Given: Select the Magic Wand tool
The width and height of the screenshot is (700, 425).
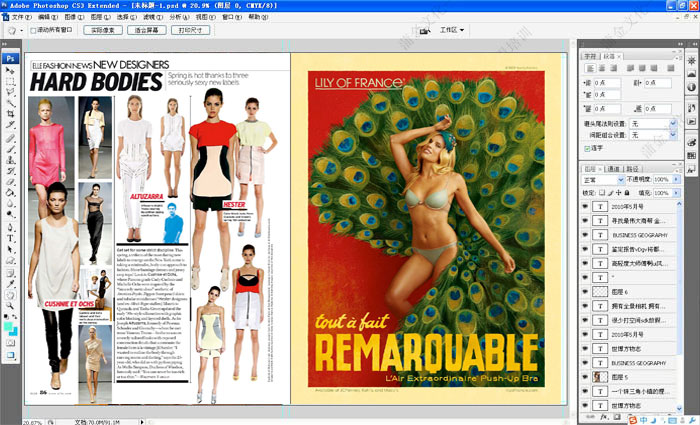Looking at the screenshot, I should [x=10, y=103].
